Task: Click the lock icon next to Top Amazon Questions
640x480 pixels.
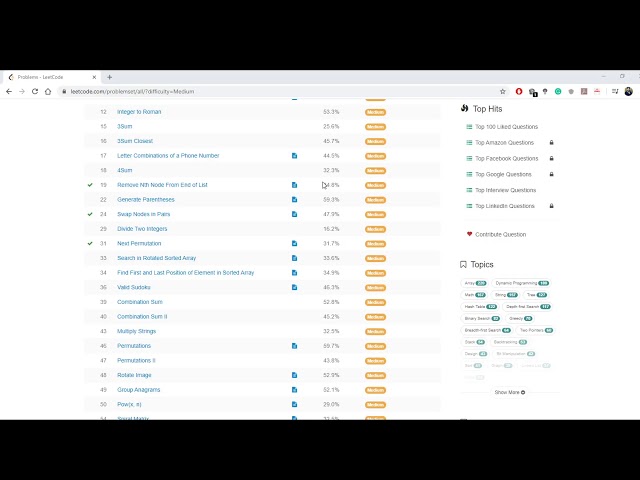Action: 551,142
